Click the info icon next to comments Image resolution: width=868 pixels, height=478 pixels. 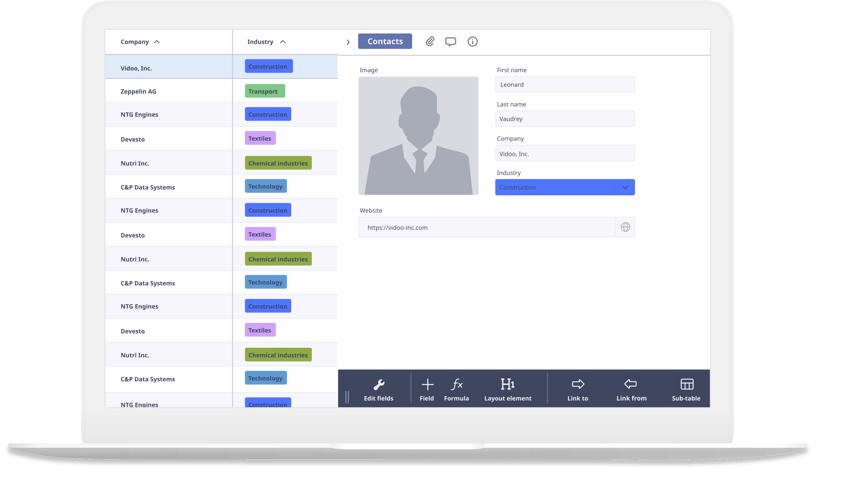coord(472,41)
